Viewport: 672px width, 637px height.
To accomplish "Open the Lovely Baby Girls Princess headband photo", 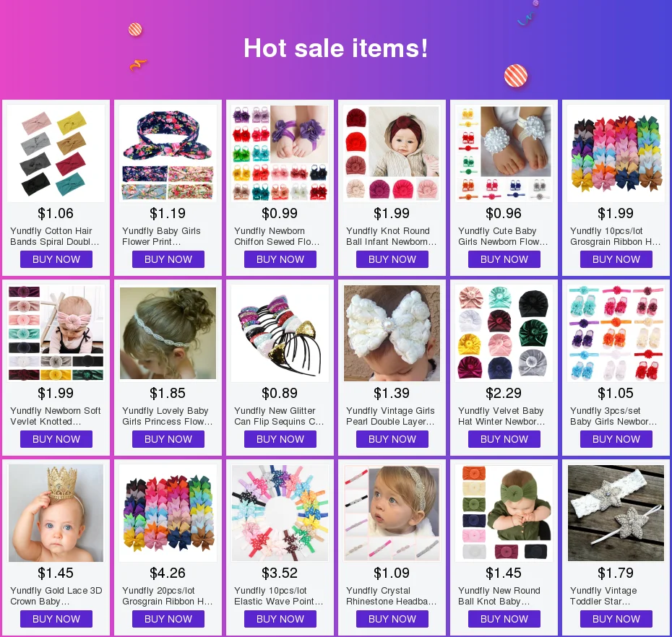I will tap(168, 333).
